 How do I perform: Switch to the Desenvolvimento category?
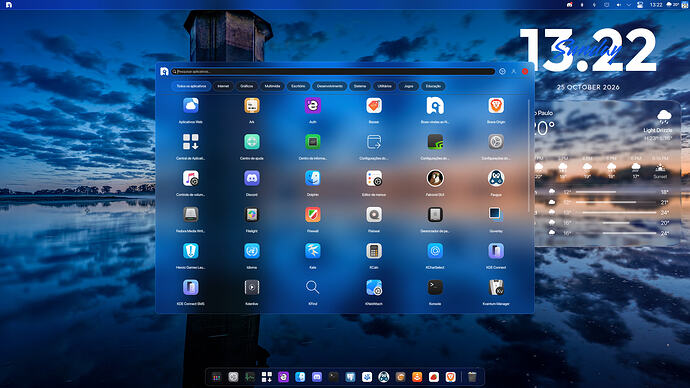pos(330,86)
